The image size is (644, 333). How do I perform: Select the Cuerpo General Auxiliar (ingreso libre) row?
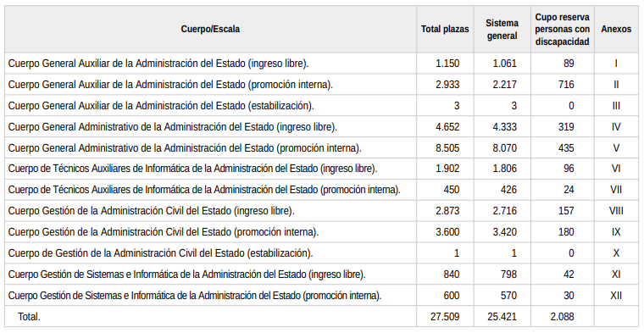(322, 64)
